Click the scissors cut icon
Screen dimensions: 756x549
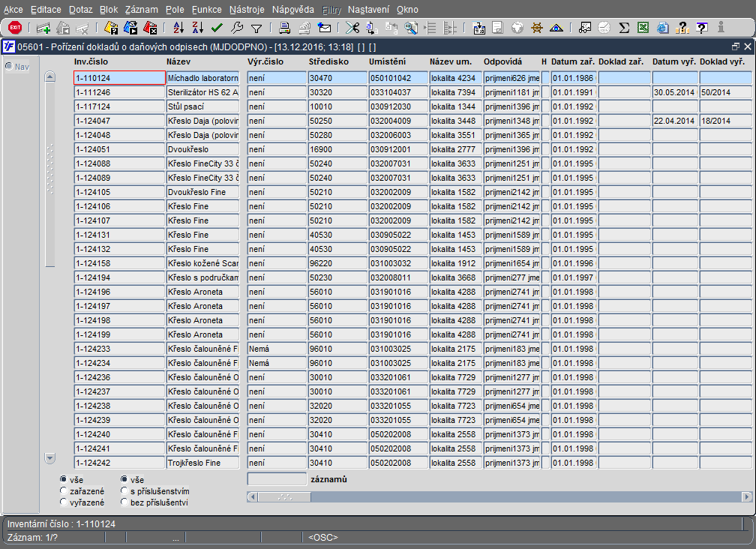coord(352,28)
